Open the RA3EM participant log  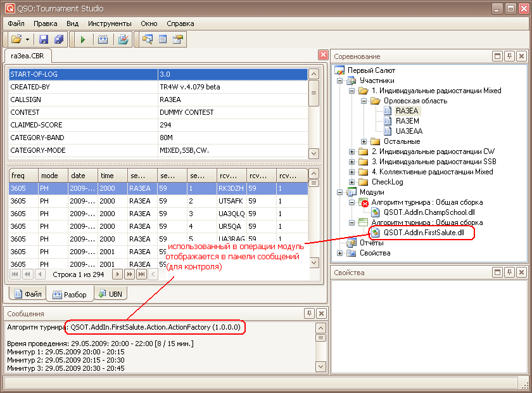pos(407,121)
